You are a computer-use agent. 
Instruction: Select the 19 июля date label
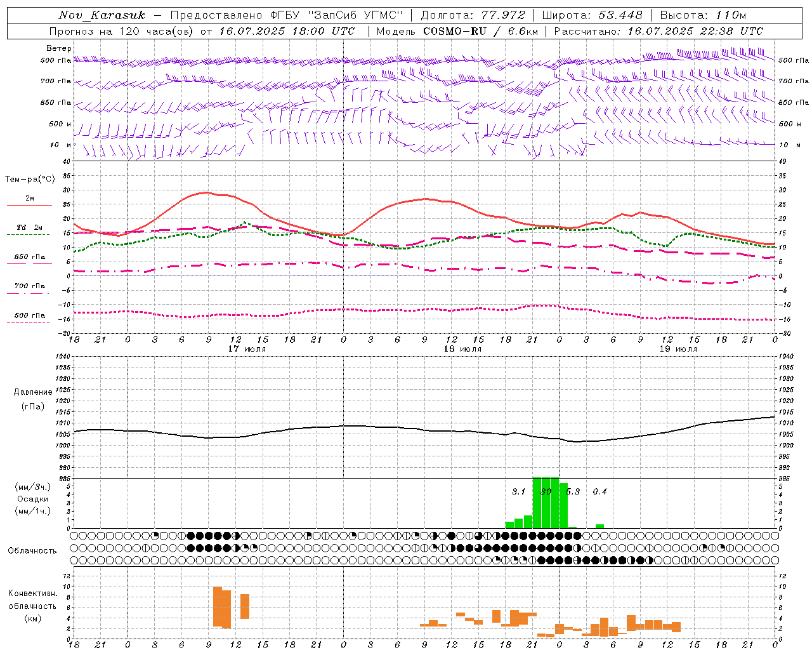pyautogui.click(x=678, y=349)
